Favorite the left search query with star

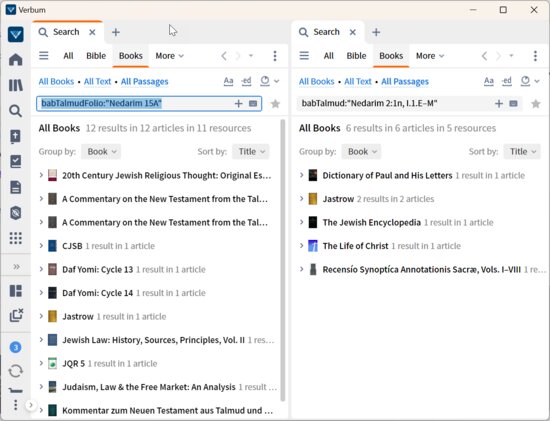[275, 104]
